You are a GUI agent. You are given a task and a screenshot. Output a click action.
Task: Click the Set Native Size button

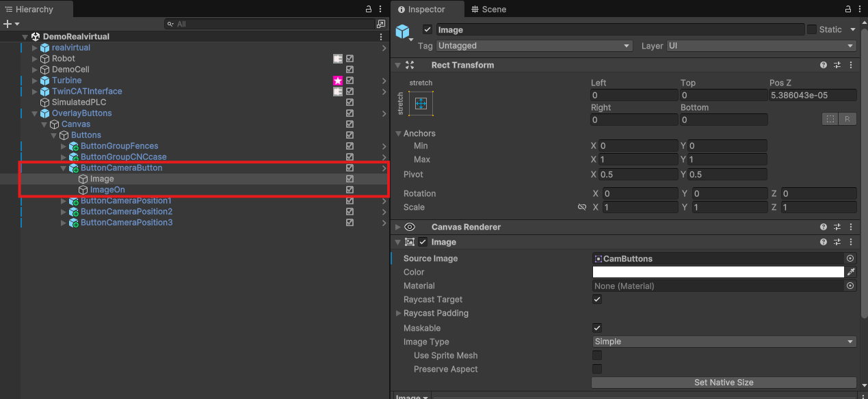point(724,383)
